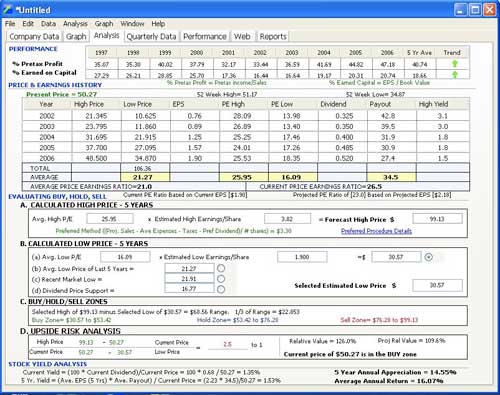Image resolution: width=500 pixels, height=395 pixels.
Task: Select the Dividend Price Support radio button
Action: pyautogui.click(x=221, y=289)
